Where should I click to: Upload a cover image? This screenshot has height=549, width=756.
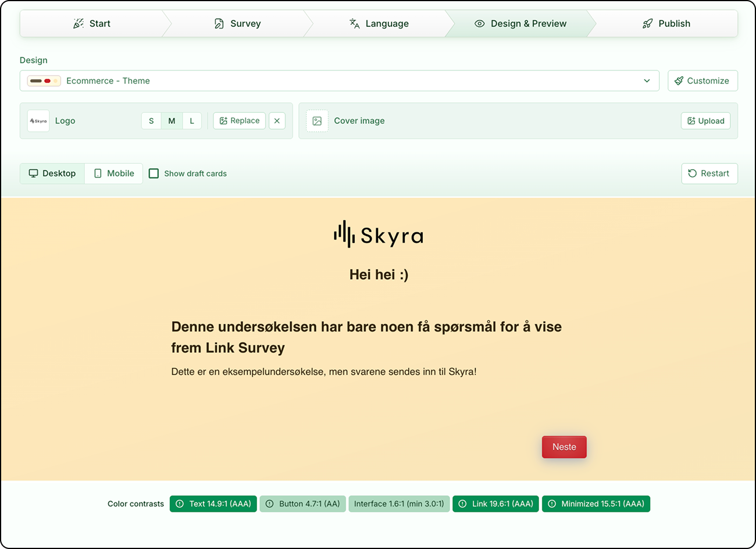coord(705,121)
